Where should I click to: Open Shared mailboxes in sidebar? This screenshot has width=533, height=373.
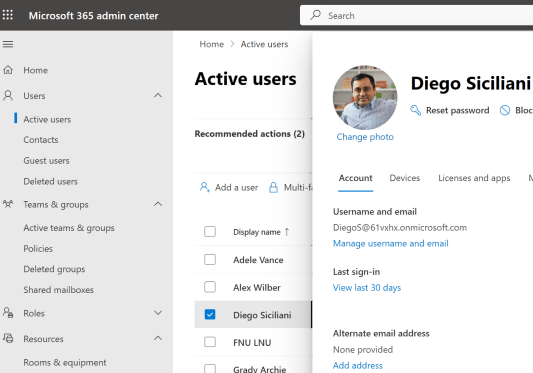click(x=58, y=290)
